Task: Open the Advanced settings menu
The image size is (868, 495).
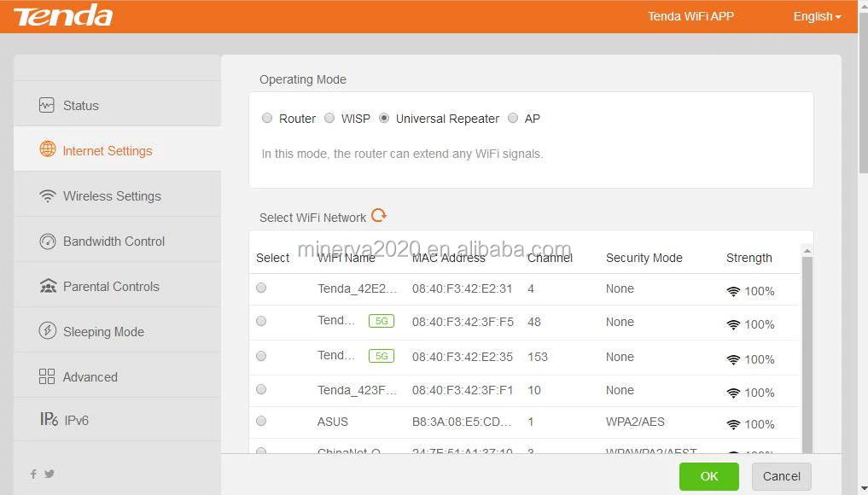Action: point(118,376)
